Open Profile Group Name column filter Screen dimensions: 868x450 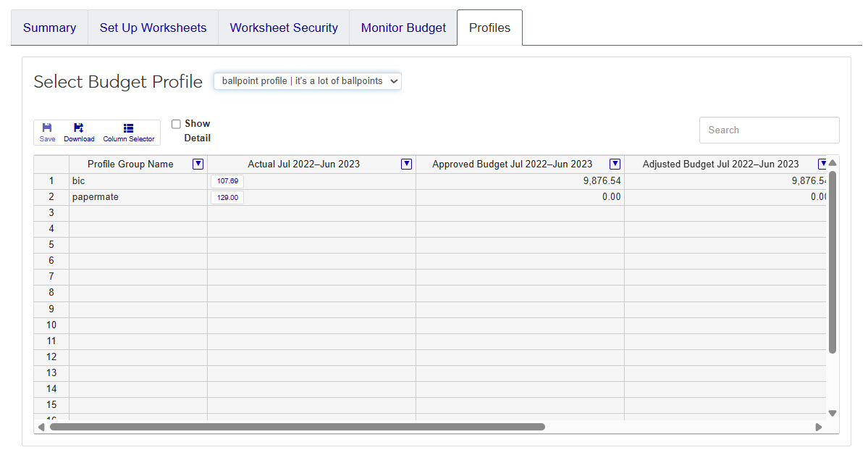[198, 164]
